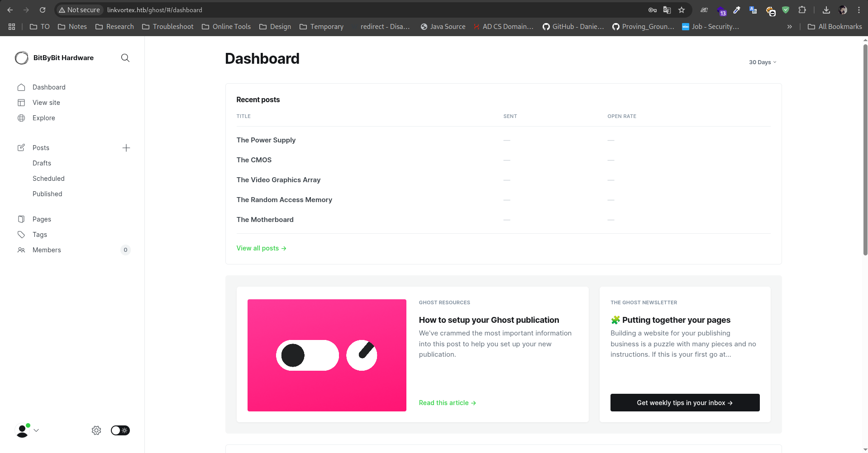The image size is (868, 453).
Task: Toggle dark mode switch
Action: click(x=120, y=430)
